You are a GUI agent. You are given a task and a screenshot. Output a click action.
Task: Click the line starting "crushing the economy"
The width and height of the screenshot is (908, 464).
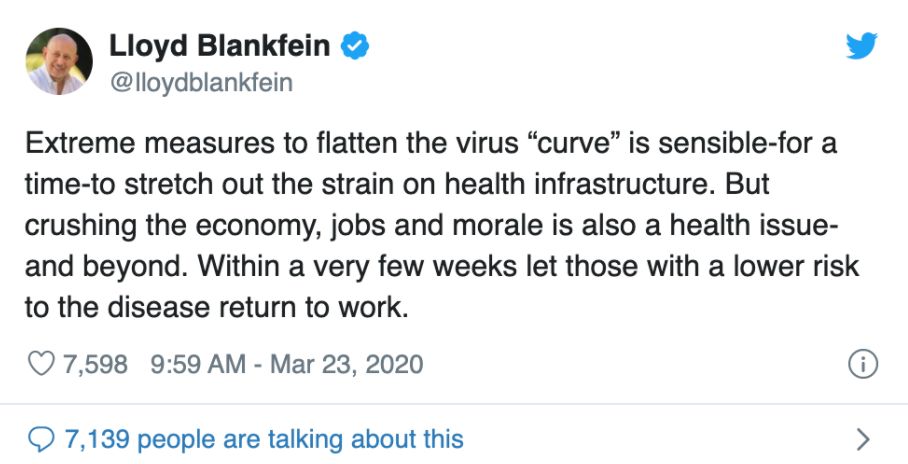(430, 228)
